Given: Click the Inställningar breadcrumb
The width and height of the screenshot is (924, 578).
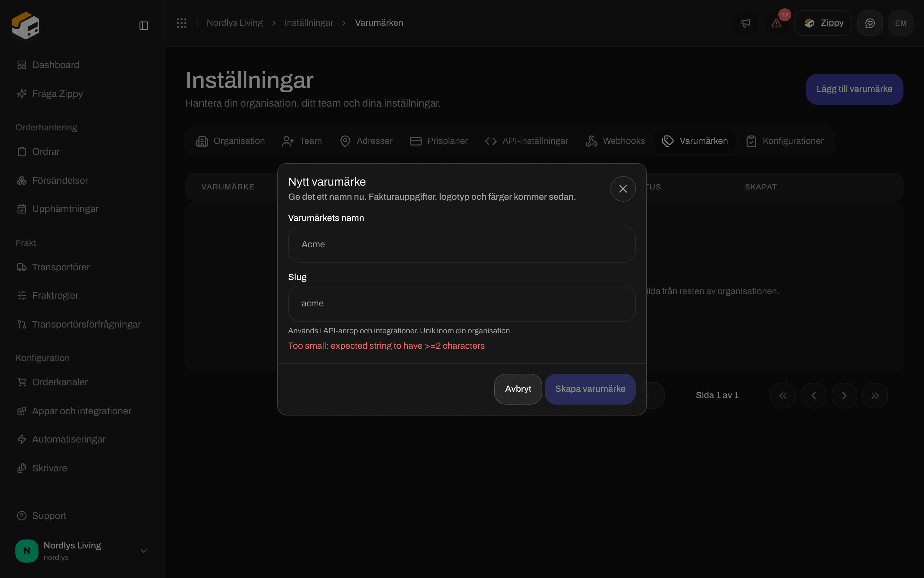Looking at the screenshot, I should point(309,23).
